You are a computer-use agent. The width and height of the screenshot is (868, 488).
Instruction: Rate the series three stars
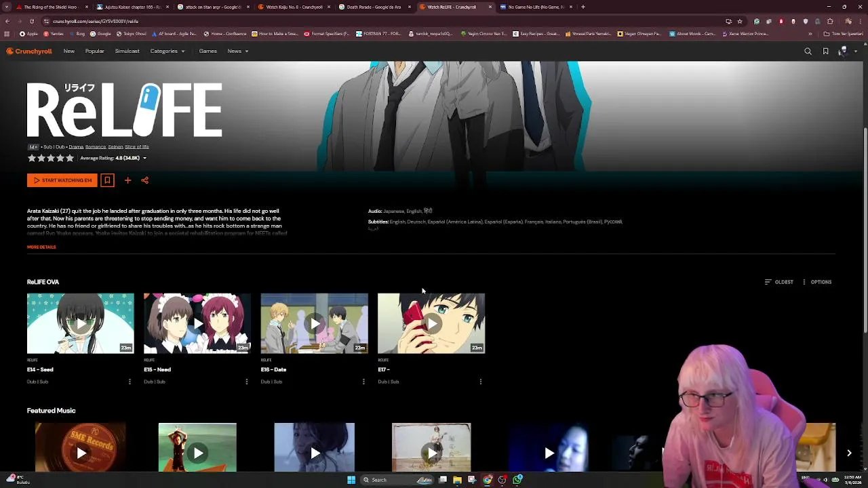pos(50,158)
